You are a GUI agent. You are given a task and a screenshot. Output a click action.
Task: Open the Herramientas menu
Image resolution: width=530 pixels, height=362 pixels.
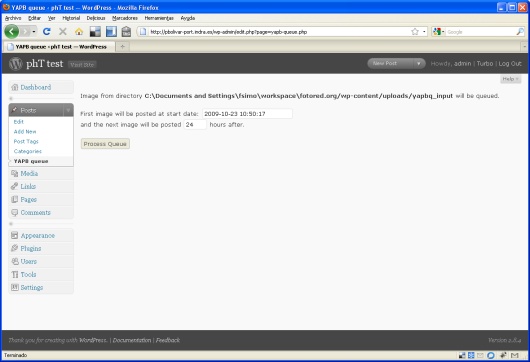[x=159, y=18]
